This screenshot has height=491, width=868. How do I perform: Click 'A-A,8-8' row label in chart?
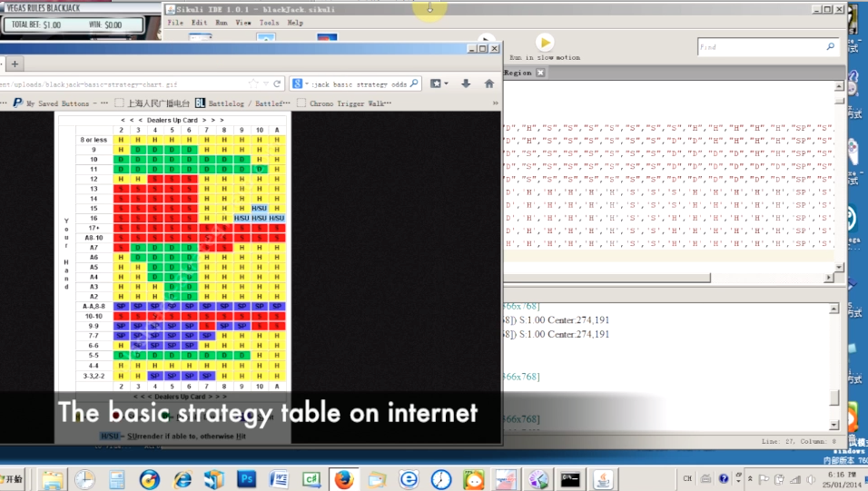coord(94,306)
